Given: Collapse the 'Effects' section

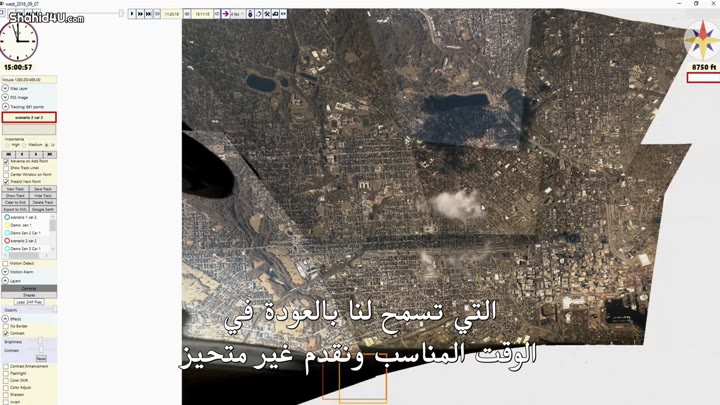Looking at the screenshot, I should pyautogui.click(x=5, y=319).
